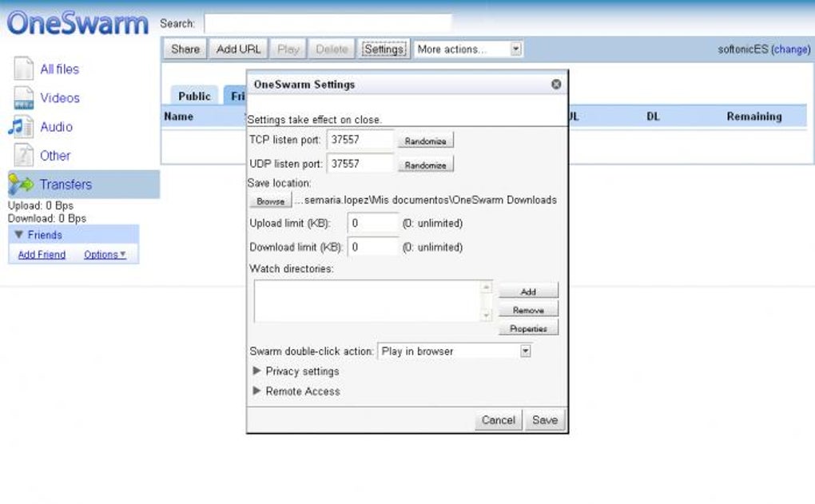Image resolution: width=815 pixels, height=504 pixels.
Task: Click the UDP listen port field
Action: [x=360, y=164]
